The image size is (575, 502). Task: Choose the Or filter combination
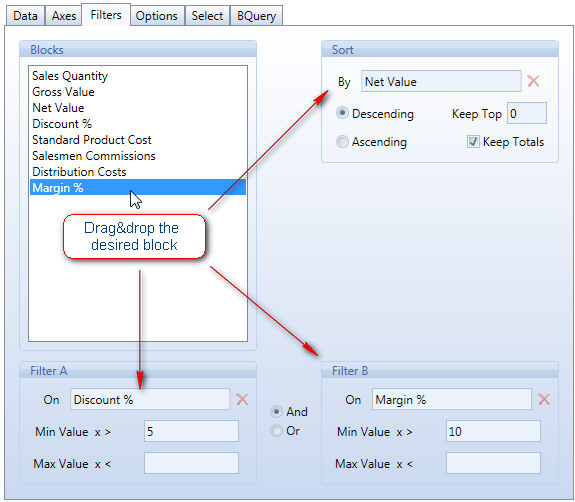[x=276, y=430]
